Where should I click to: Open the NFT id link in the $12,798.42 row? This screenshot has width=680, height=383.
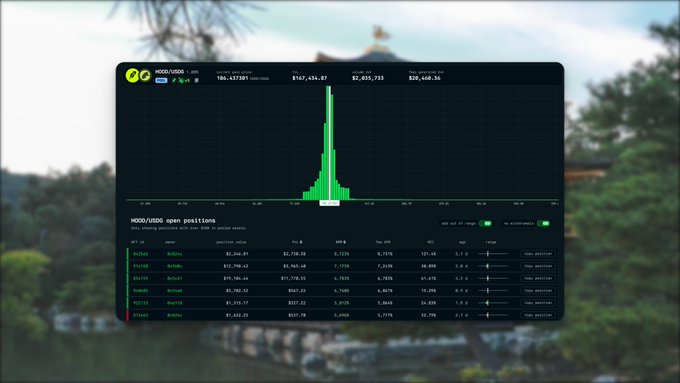point(141,266)
